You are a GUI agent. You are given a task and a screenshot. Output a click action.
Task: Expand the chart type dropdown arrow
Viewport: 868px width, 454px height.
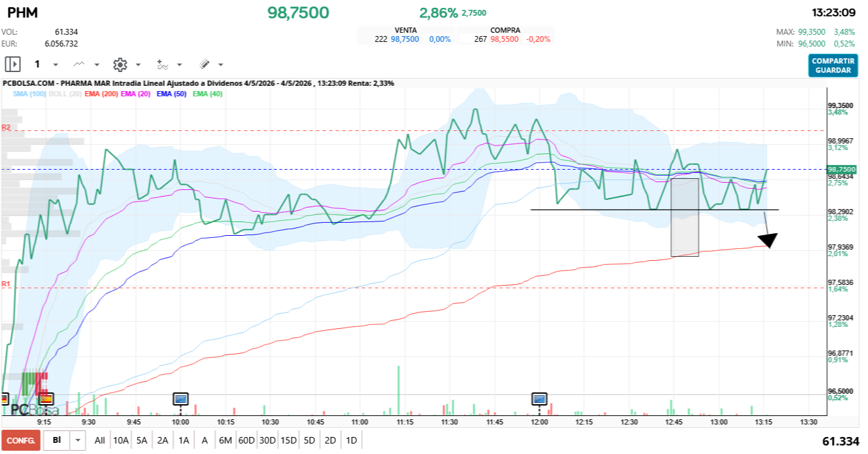pos(97,65)
